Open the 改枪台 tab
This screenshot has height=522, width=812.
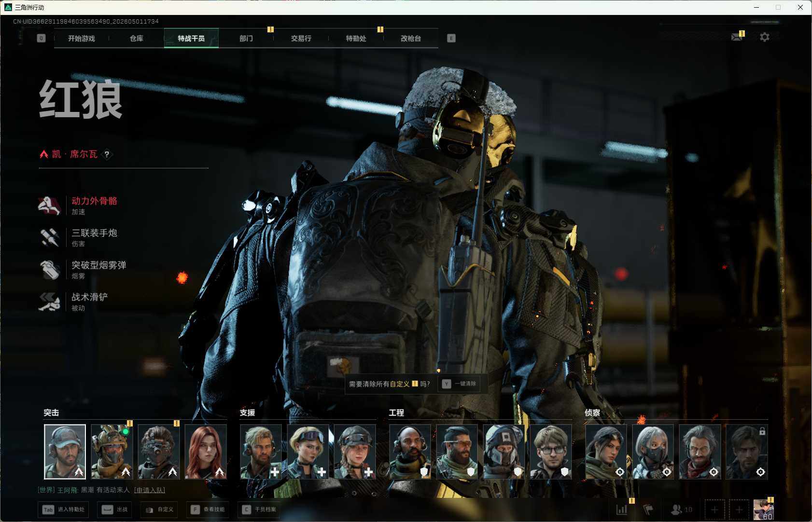(411, 38)
